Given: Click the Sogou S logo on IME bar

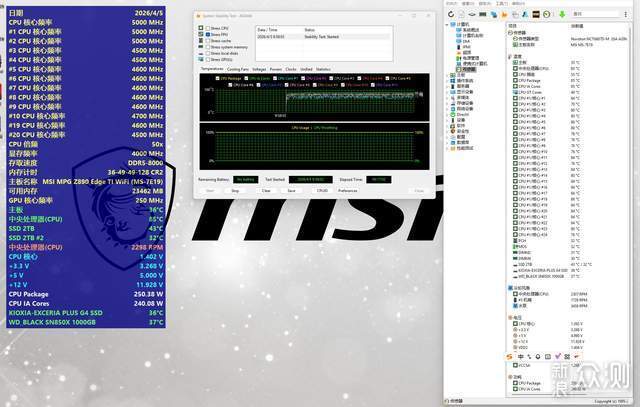Looking at the screenshot, I should (x=509, y=357).
